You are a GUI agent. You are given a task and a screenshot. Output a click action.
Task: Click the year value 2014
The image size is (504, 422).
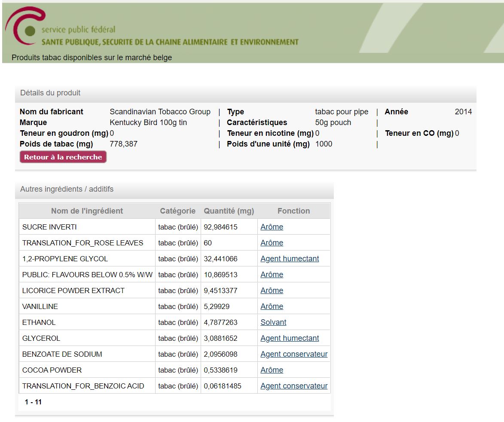point(463,112)
